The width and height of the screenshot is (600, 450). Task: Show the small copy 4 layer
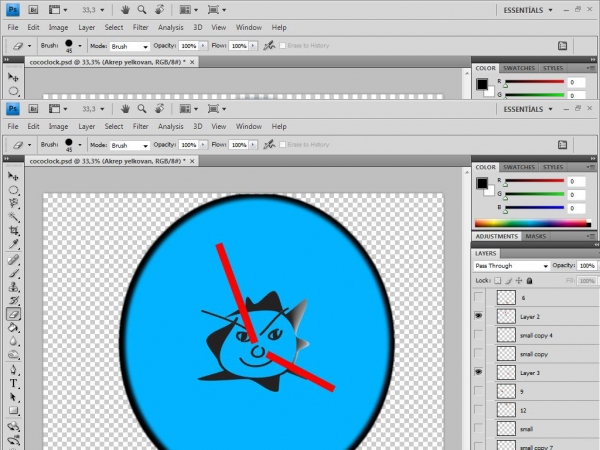[478, 334]
